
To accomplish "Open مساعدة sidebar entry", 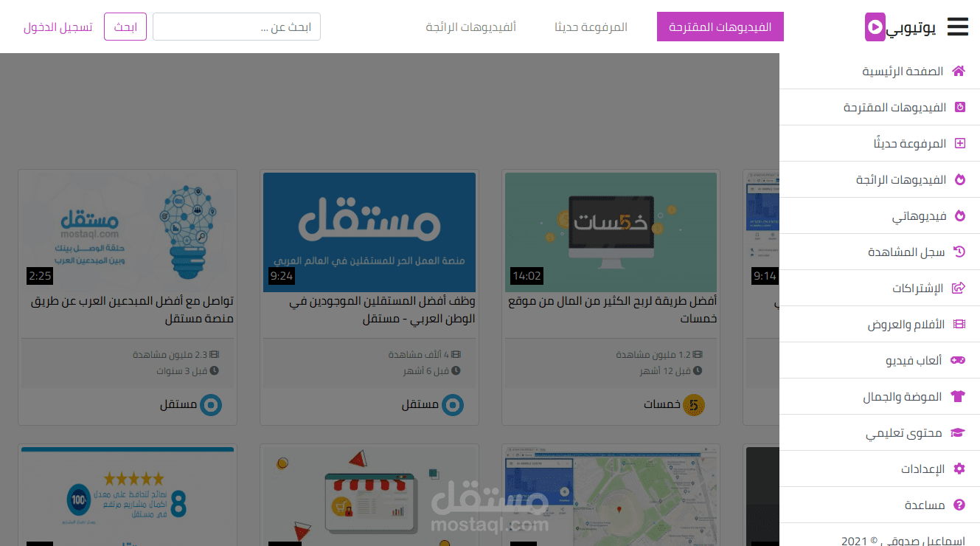I will (x=880, y=505).
